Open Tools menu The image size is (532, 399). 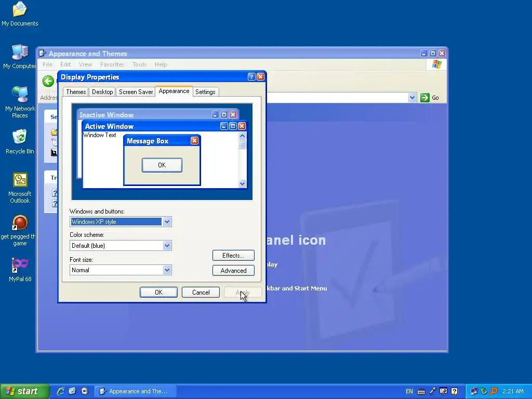click(139, 64)
